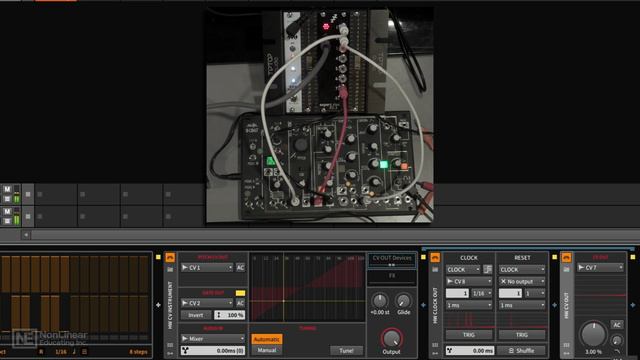Click the latency icon in Mixer delay field
Viewport: 640px width, 360px height.
[185, 351]
